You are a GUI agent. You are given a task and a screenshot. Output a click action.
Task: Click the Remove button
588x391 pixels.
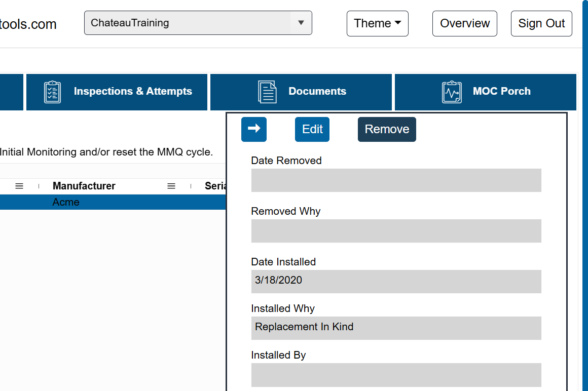tap(387, 129)
